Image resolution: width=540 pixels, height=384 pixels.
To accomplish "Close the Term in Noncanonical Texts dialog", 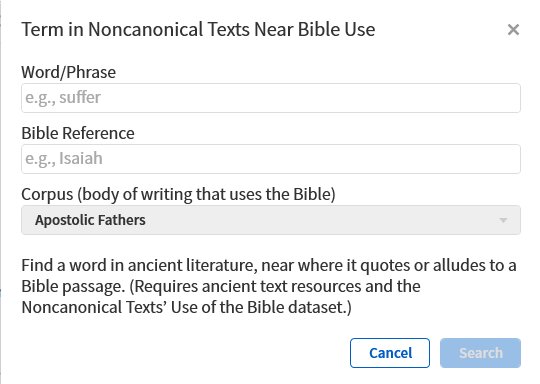I will click(x=513, y=30).
